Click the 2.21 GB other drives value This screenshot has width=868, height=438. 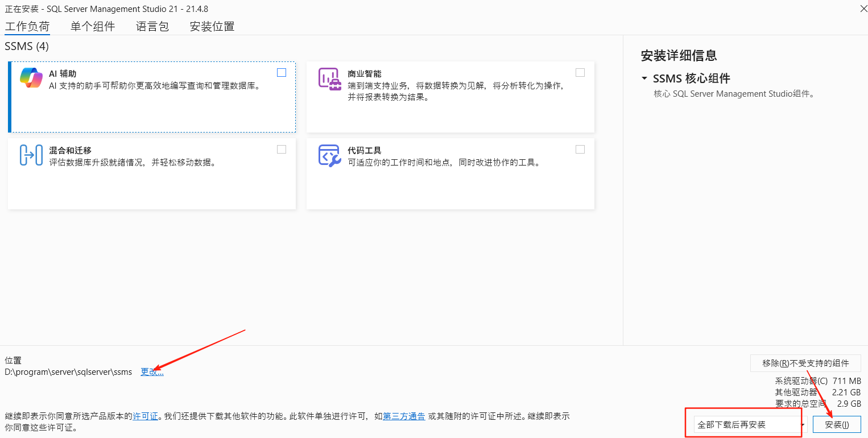[x=846, y=392]
